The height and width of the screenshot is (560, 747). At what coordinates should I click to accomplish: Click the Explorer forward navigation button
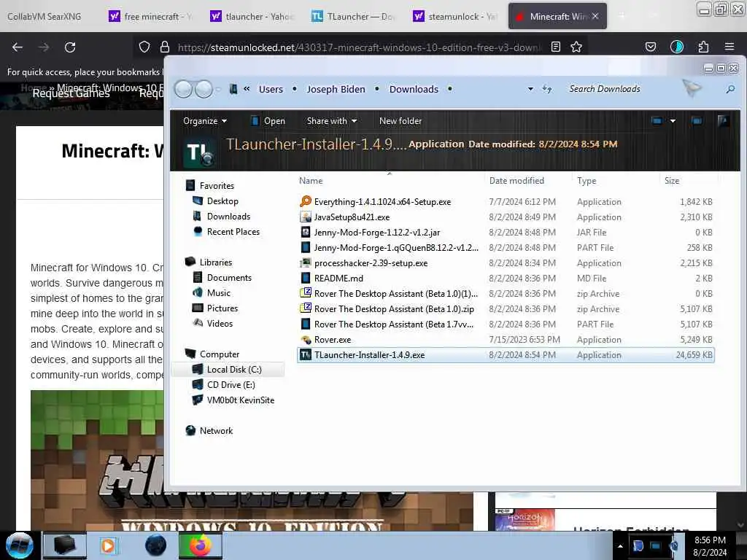204,89
